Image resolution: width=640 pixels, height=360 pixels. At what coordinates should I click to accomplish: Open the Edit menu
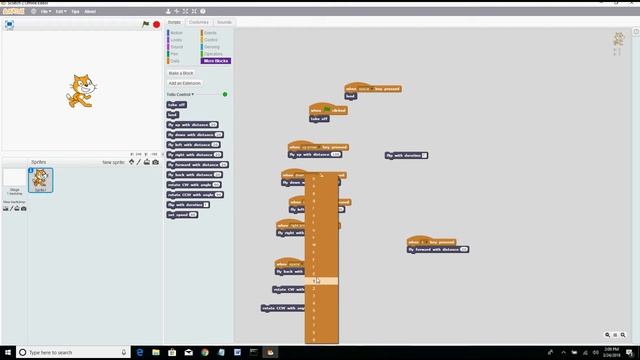tap(61, 11)
